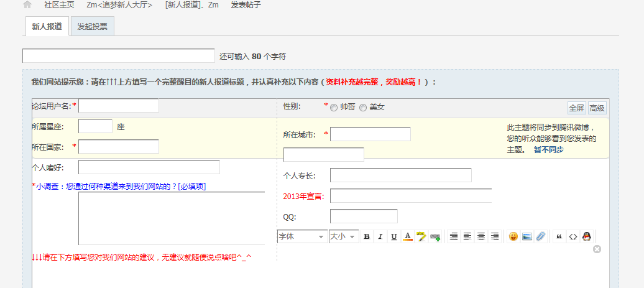
Task: Click the red 资料补充越完整,奖励越高! text
Action: pyautogui.click(x=374, y=81)
